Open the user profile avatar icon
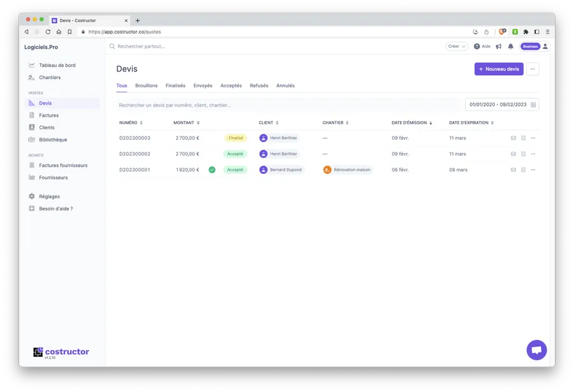The height and width of the screenshot is (392, 574). pyautogui.click(x=545, y=47)
